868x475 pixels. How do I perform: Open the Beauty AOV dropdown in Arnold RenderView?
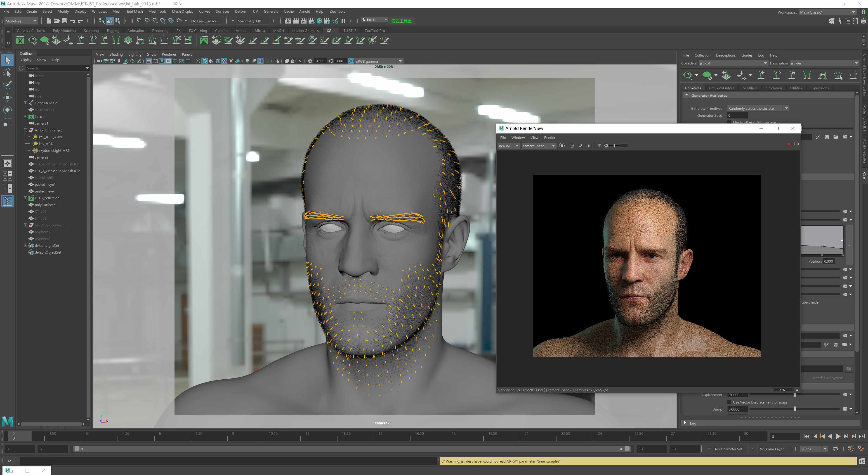click(509, 146)
